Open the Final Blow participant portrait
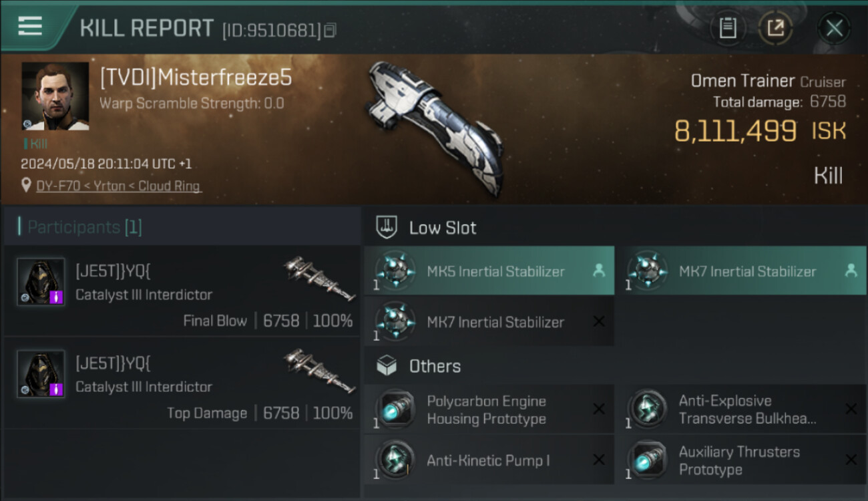This screenshot has height=501, width=868. pos(41,282)
